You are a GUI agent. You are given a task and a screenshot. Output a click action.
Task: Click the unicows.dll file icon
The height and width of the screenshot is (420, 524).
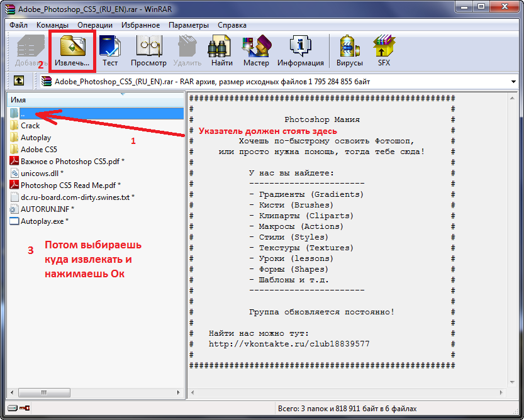point(14,173)
